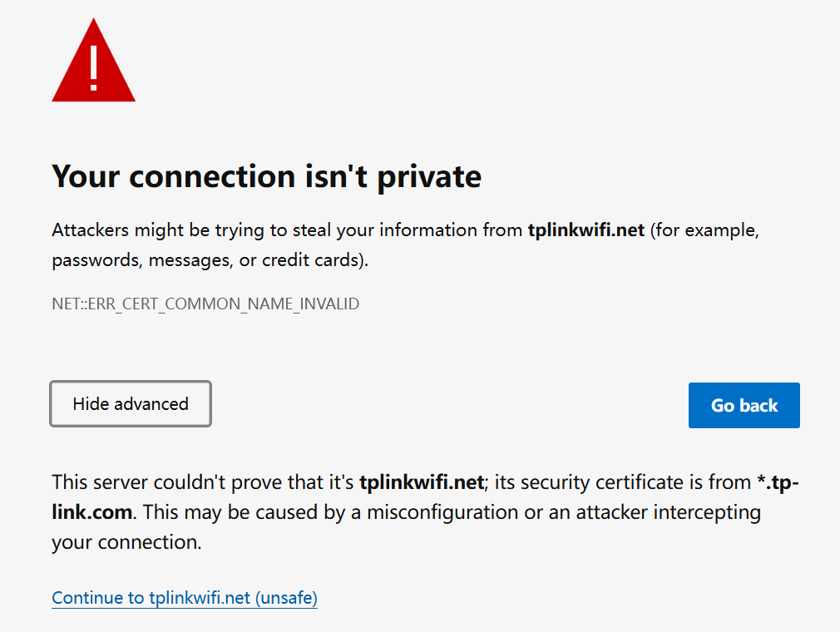This screenshot has width=840, height=632.
Task: Click the heading Your connection isn't private
Action: [266, 176]
